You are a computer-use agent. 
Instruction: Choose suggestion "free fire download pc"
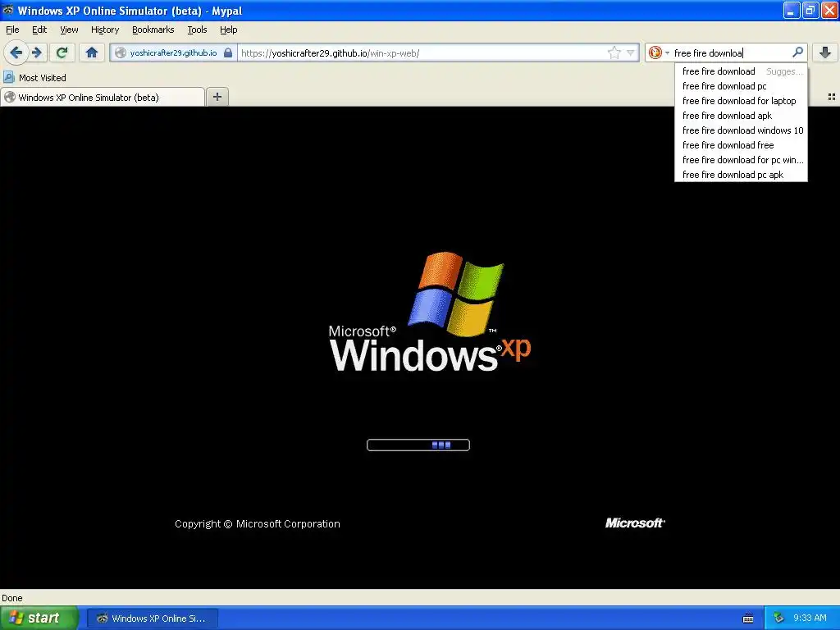(741, 86)
